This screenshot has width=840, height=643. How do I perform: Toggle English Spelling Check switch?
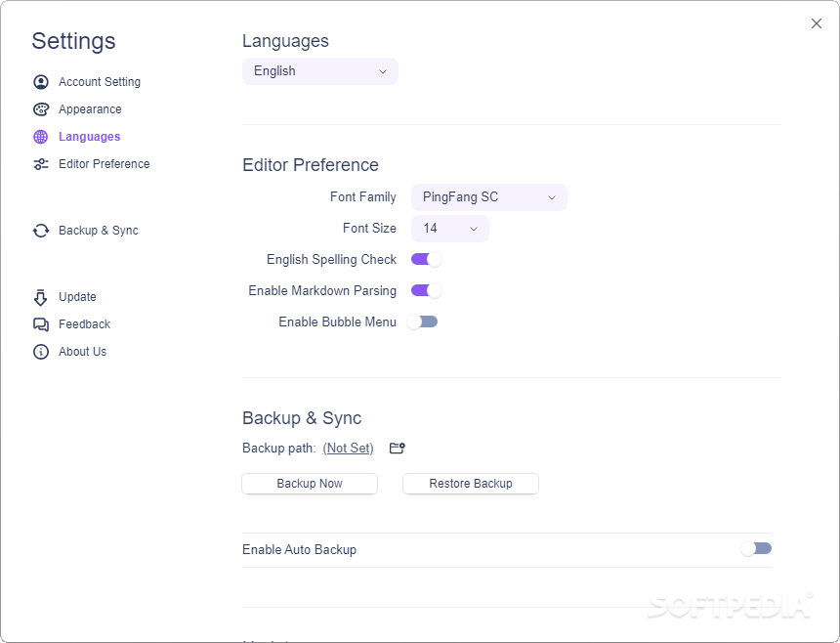(426, 259)
